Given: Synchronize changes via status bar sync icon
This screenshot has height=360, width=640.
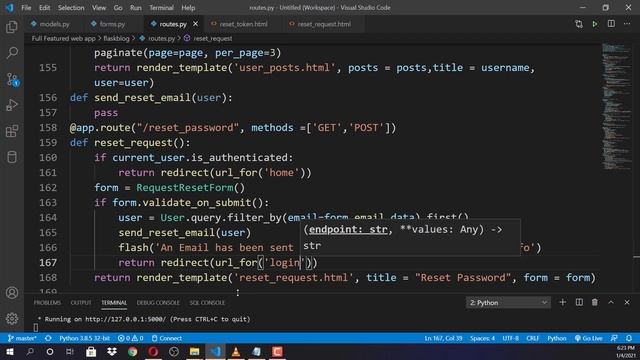Looking at the screenshot, I should [x=48, y=338].
